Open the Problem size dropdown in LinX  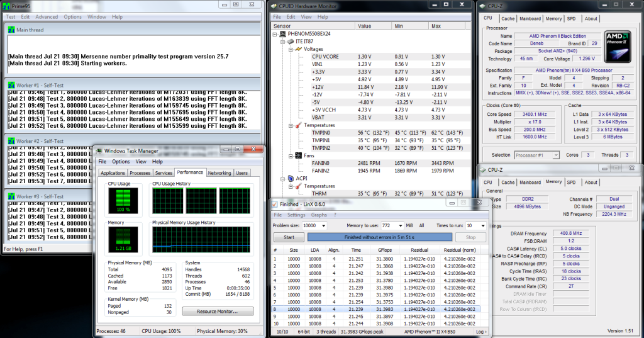(x=324, y=226)
